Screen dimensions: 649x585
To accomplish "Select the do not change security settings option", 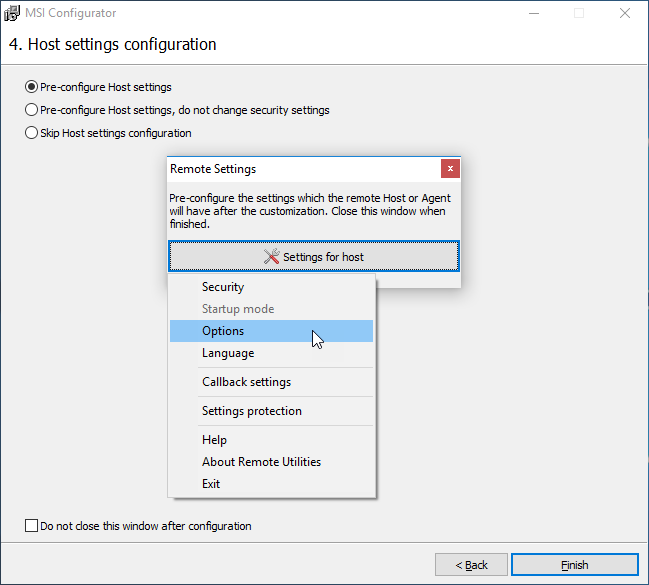I will [31, 110].
